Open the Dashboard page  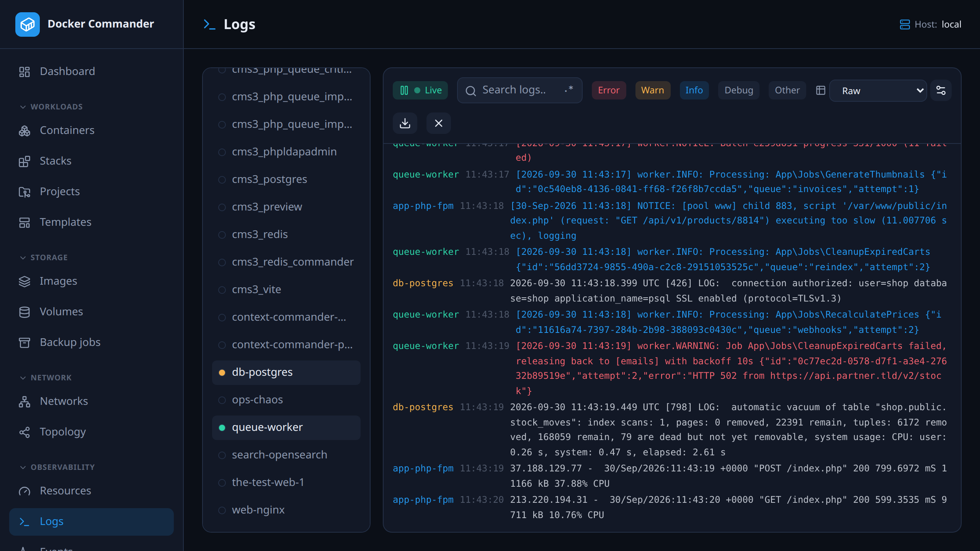click(91, 71)
